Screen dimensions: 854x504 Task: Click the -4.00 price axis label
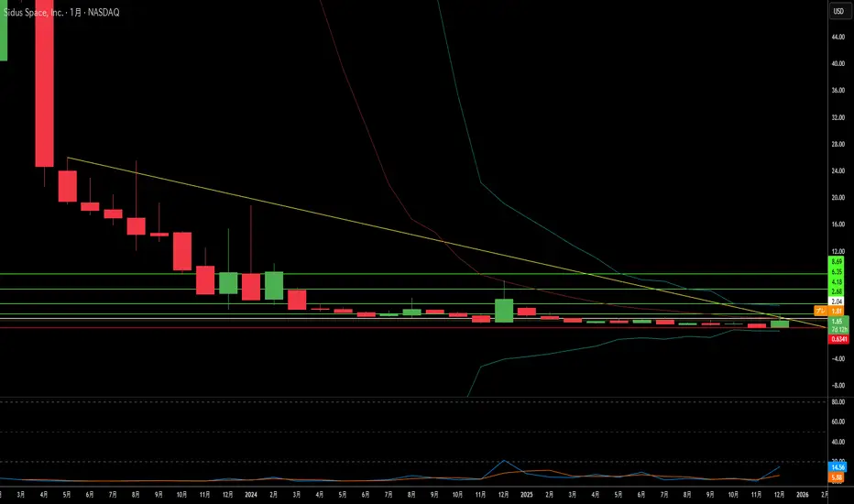pyautogui.click(x=838, y=358)
